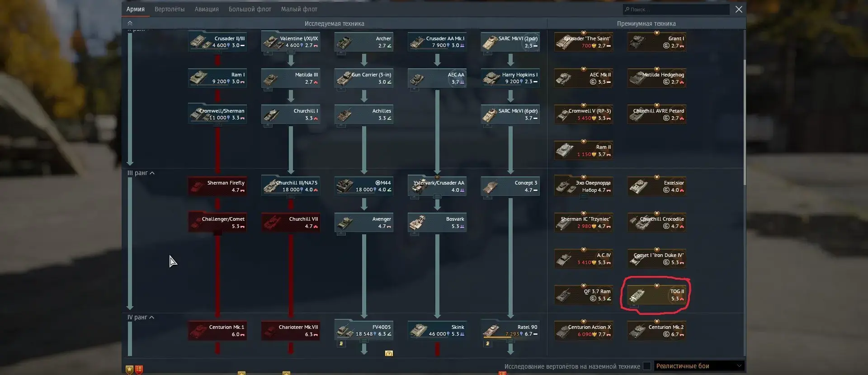This screenshot has height=375, width=868.
Task: Choose the Churchill Crocodile premium tank
Action: tap(657, 223)
